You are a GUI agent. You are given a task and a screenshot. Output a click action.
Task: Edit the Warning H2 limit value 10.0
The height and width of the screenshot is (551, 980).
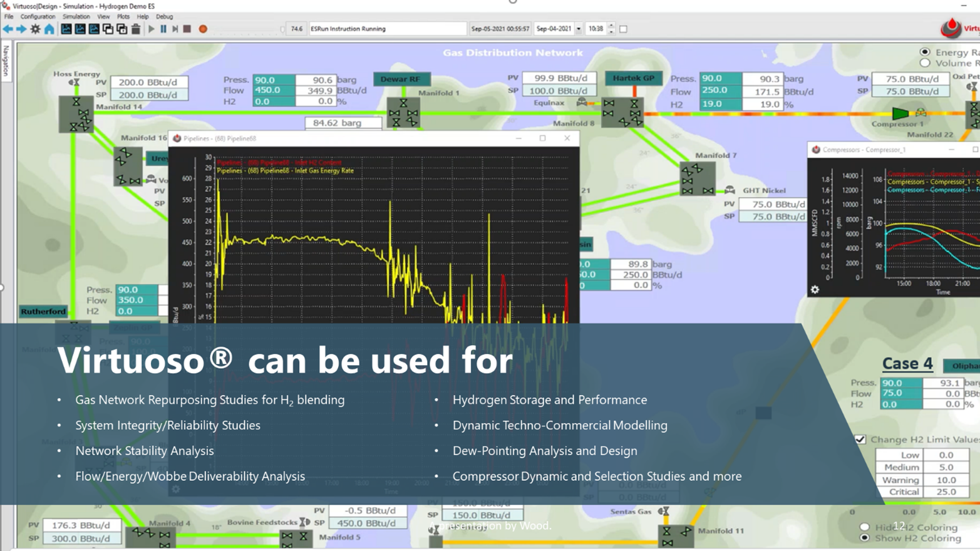(x=946, y=480)
